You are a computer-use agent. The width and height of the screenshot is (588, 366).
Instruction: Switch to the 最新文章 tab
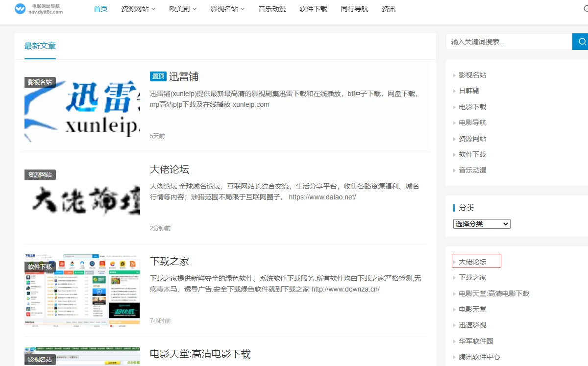(40, 46)
